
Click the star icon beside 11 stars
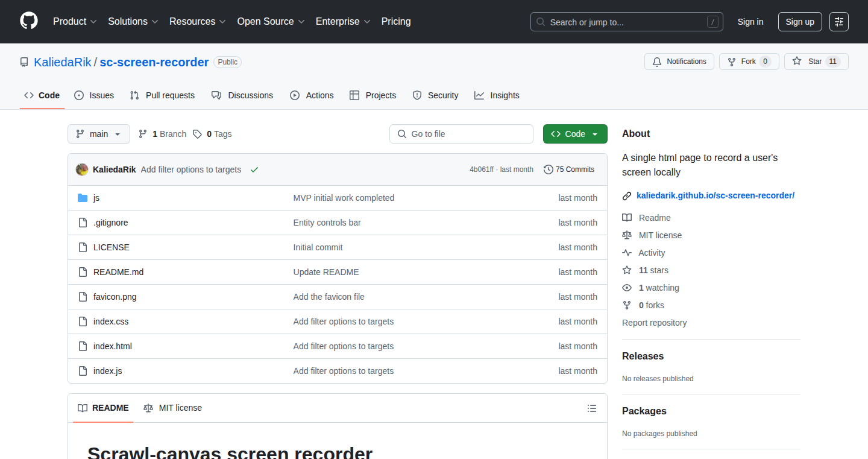pos(627,270)
